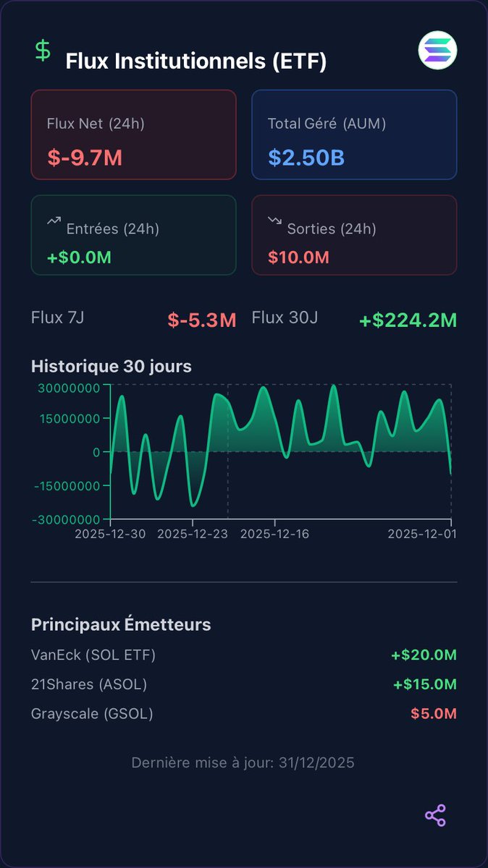Click the 2025-12-30 axis date
Image resolution: width=488 pixels, height=868 pixels.
pos(111,534)
